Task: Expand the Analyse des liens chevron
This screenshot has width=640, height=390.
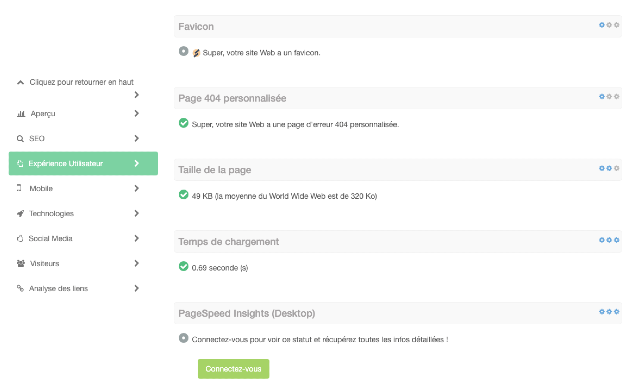Action: pos(137,288)
